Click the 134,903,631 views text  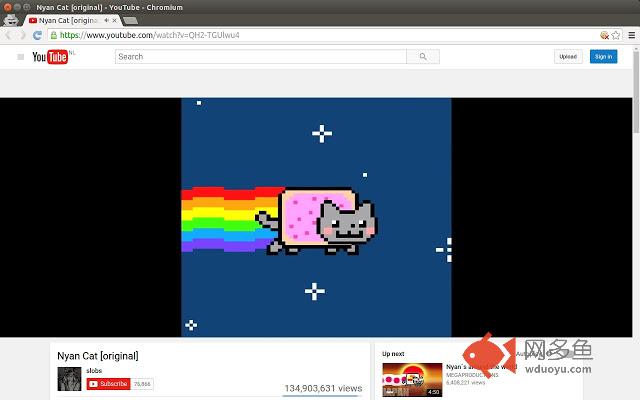pos(323,388)
